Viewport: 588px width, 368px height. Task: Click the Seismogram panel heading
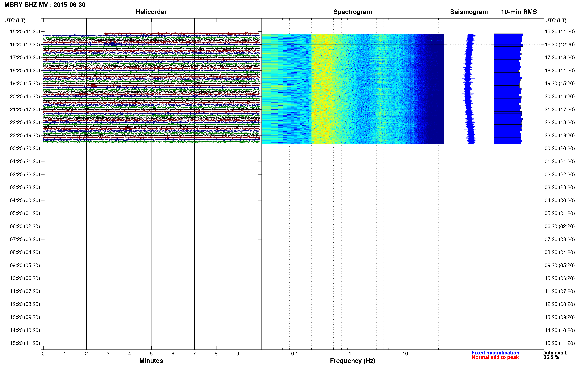(469, 12)
